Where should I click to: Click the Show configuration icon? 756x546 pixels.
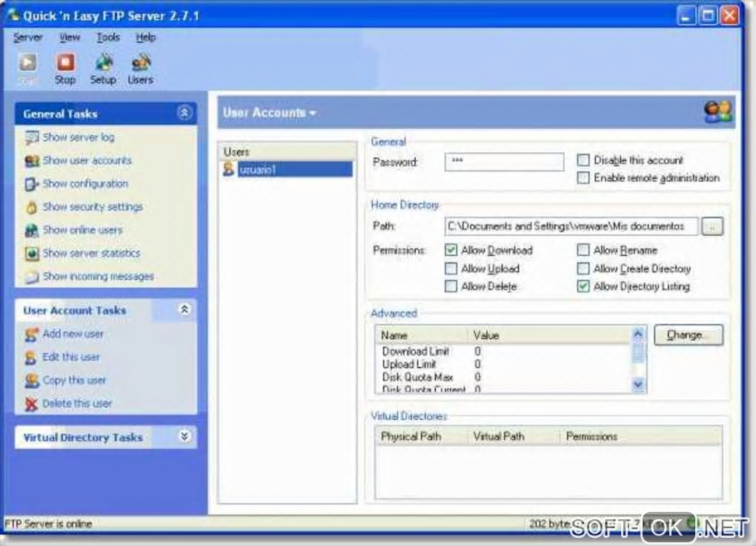pos(32,184)
